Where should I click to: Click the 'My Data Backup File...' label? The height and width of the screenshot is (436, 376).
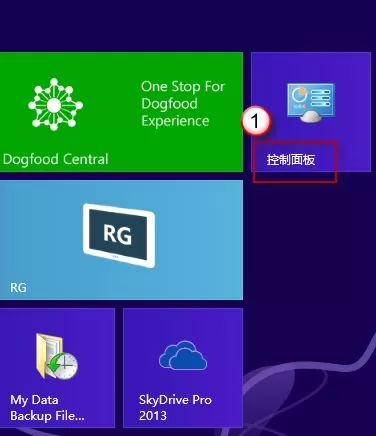pos(47,407)
